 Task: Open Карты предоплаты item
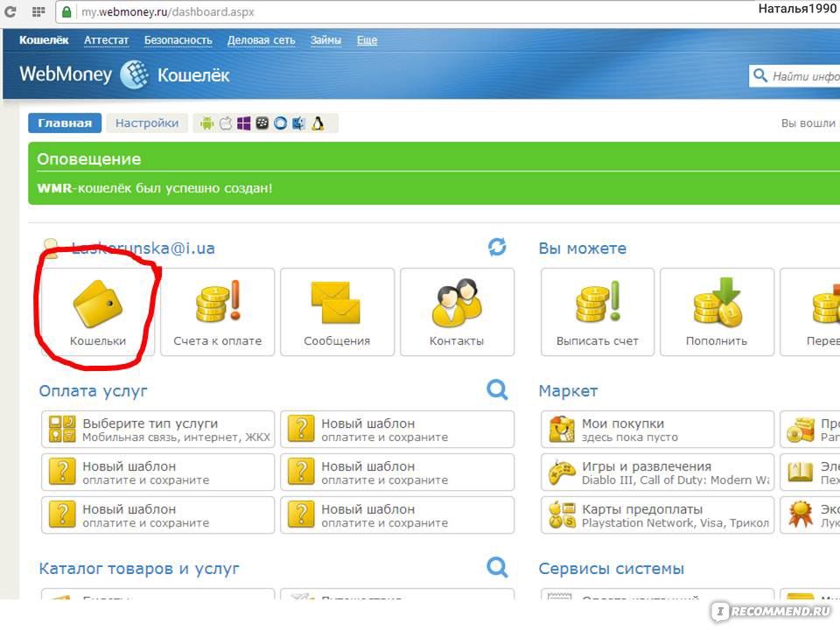tap(657, 514)
